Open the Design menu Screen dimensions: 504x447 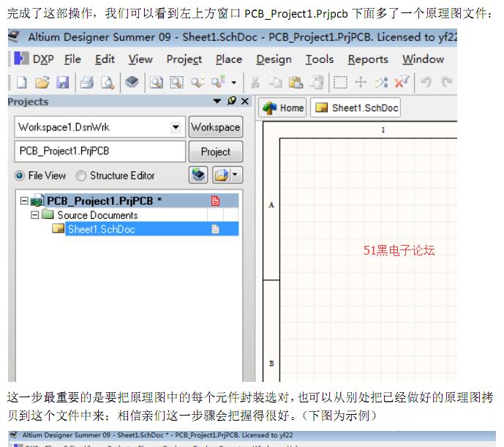pyautogui.click(x=274, y=60)
